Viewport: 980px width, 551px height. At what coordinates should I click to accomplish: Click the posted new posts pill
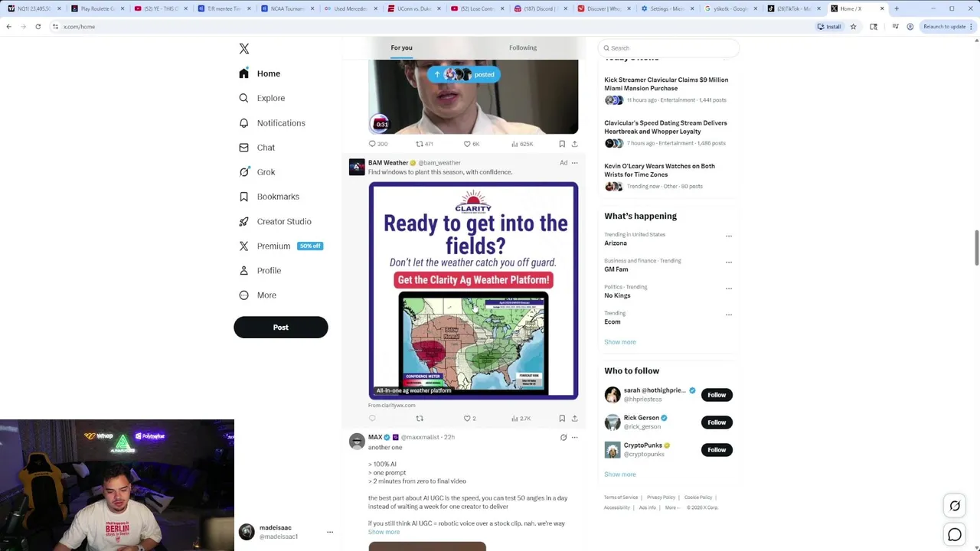pos(463,74)
